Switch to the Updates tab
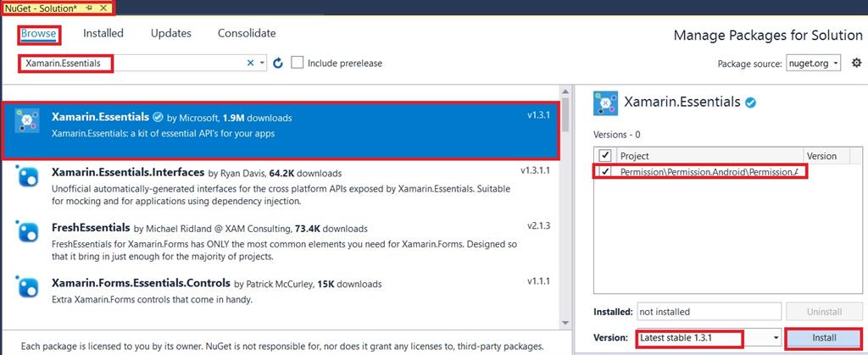Screen dimensions: 868x355 coord(171,33)
